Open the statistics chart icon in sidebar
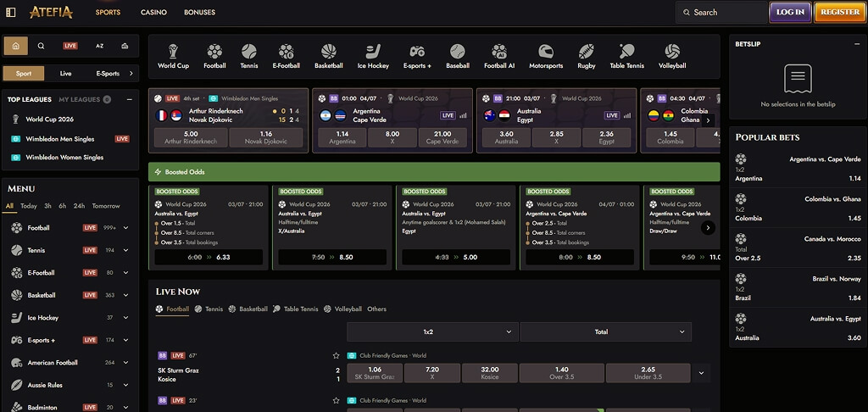Viewport: 868px width, 412px height. [125, 46]
